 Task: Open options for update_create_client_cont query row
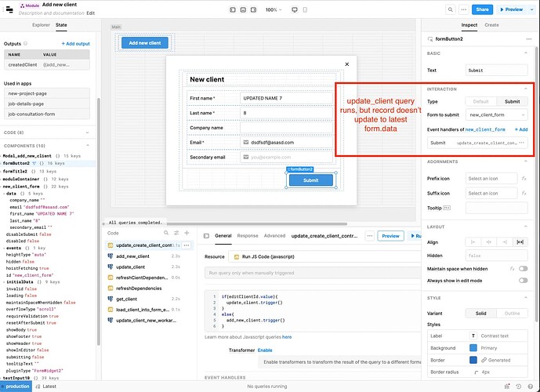tap(187, 245)
